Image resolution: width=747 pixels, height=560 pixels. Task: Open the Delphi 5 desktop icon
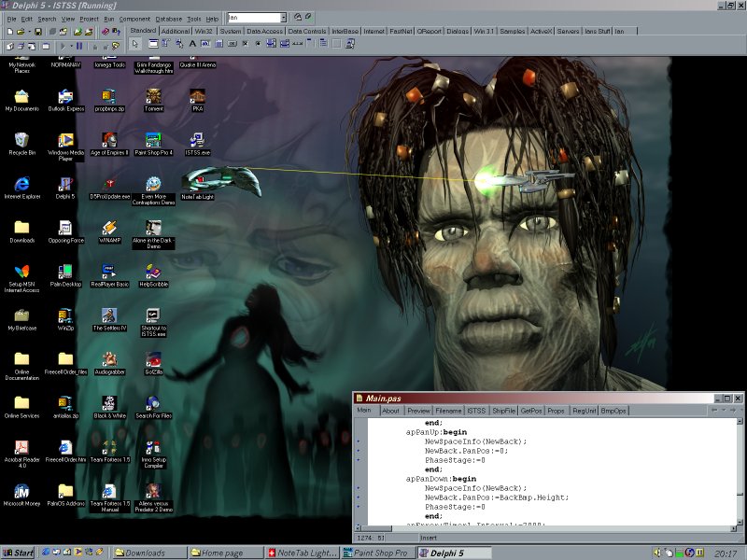65,189
